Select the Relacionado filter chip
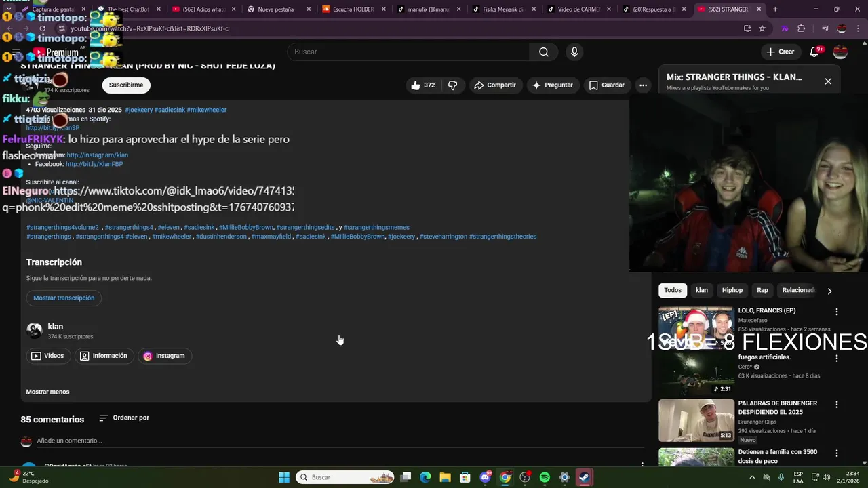Image resolution: width=868 pixels, height=488 pixels. pos(799,290)
